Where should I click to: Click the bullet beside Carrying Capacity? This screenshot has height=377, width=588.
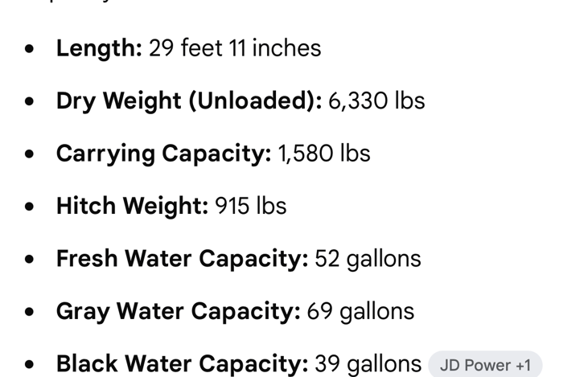click(29, 154)
